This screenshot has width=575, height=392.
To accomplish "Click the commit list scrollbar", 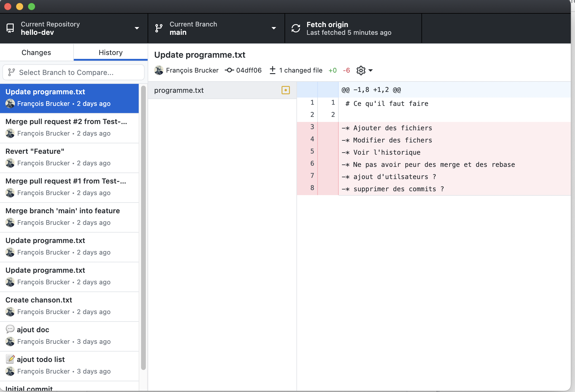I will tap(143, 228).
